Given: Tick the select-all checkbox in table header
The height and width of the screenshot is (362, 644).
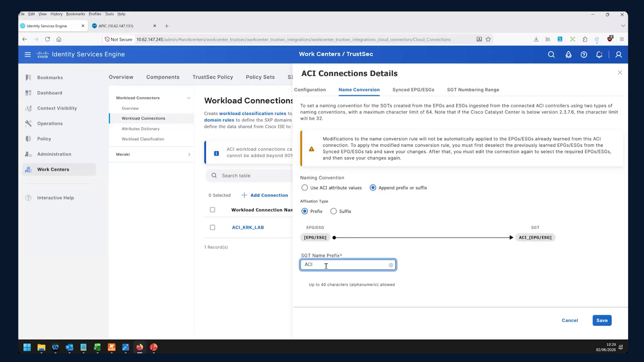Looking at the screenshot, I should click(x=212, y=210).
